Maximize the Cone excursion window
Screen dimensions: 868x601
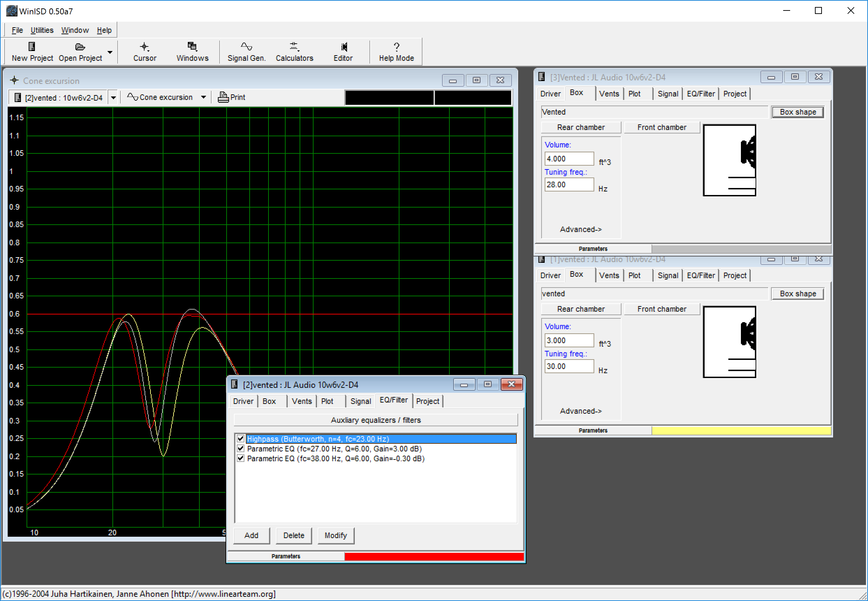coord(476,80)
